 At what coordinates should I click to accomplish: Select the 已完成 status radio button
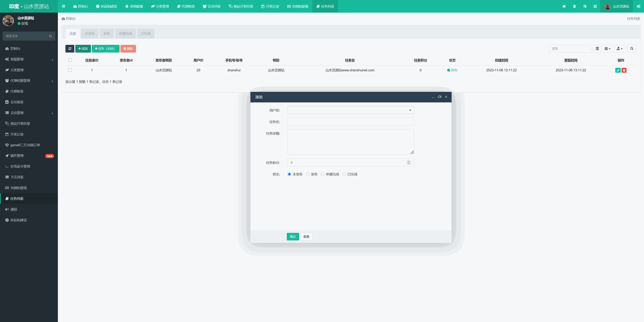[344, 174]
